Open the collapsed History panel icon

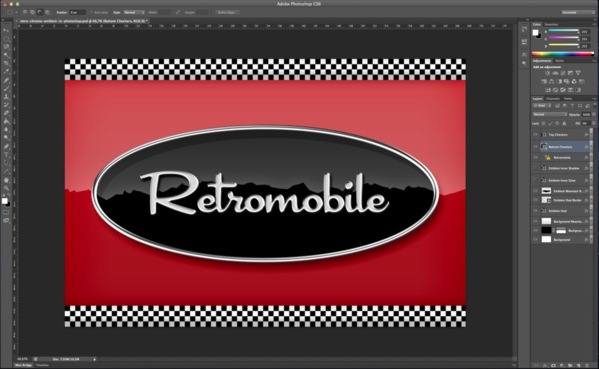pyautogui.click(x=524, y=30)
